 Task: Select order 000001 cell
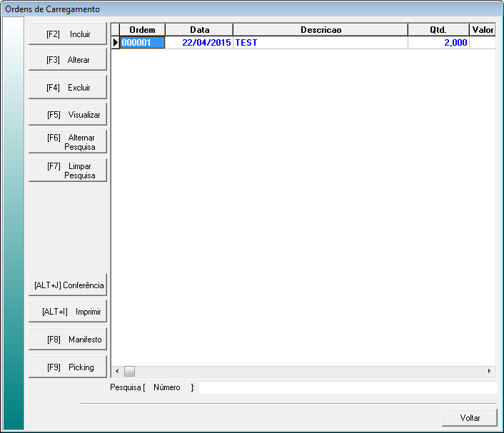pos(142,43)
